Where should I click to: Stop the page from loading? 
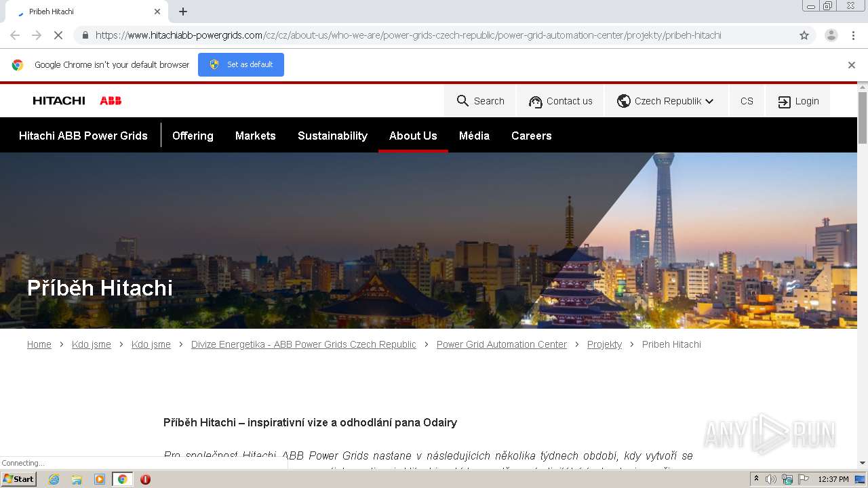[x=58, y=35]
